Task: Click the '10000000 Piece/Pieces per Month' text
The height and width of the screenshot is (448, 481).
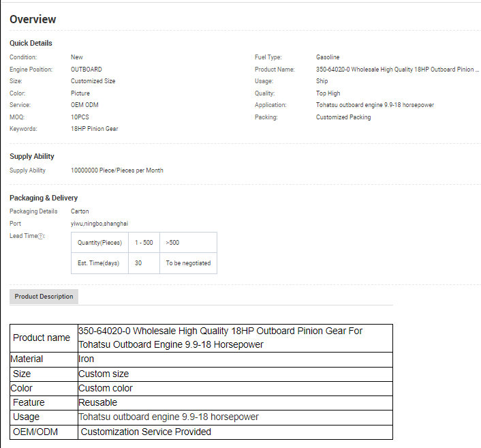Action: pyautogui.click(x=117, y=170)
